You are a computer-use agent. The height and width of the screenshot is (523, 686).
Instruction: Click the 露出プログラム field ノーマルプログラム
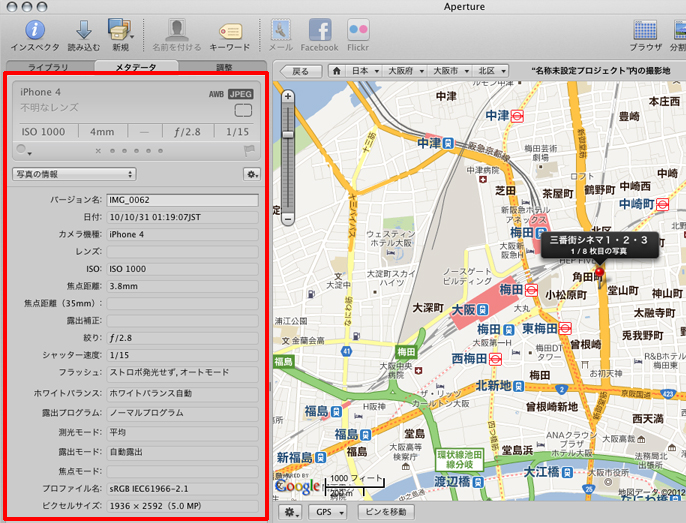182,414
